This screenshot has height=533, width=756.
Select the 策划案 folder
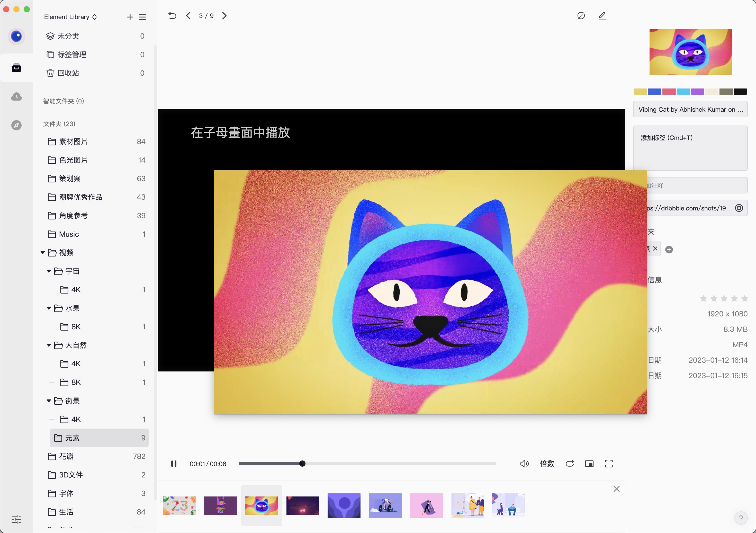tap(96, 178)
